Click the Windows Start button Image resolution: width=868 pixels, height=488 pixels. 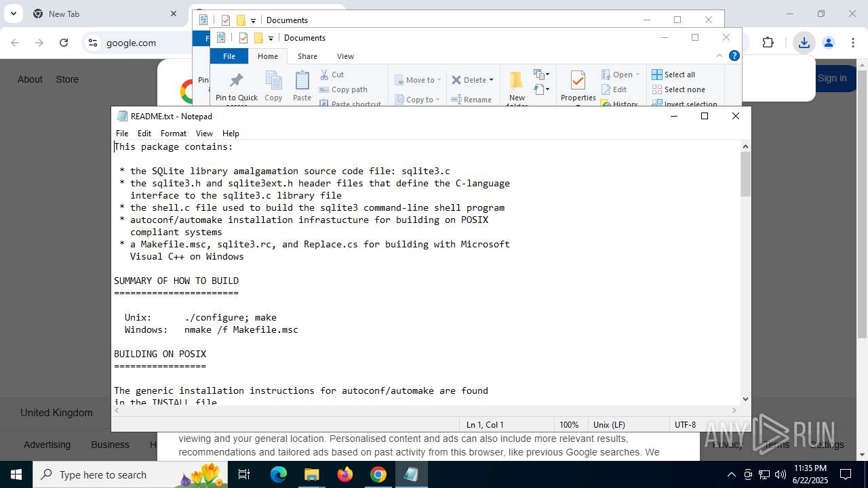tap(16, 474)
